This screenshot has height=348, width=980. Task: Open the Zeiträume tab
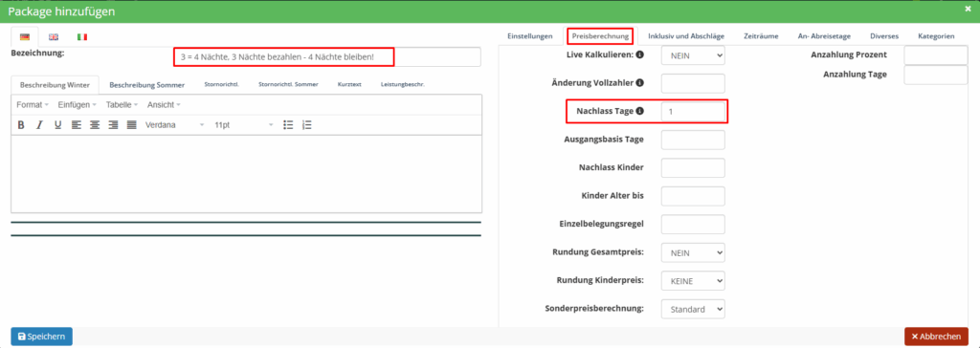coord(761,36)
